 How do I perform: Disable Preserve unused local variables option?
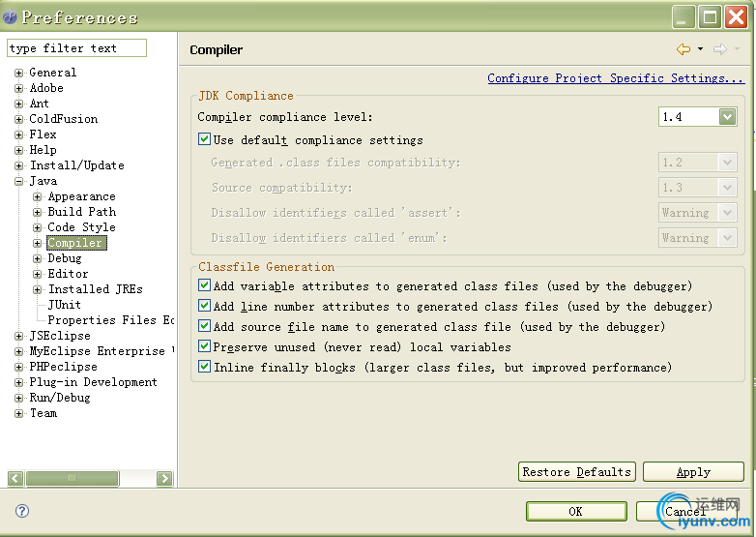coord(204,346)
